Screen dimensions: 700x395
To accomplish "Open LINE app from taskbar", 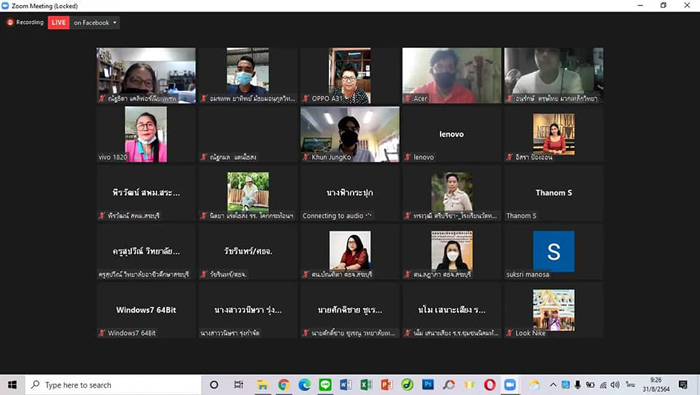I will click(325, 385).
